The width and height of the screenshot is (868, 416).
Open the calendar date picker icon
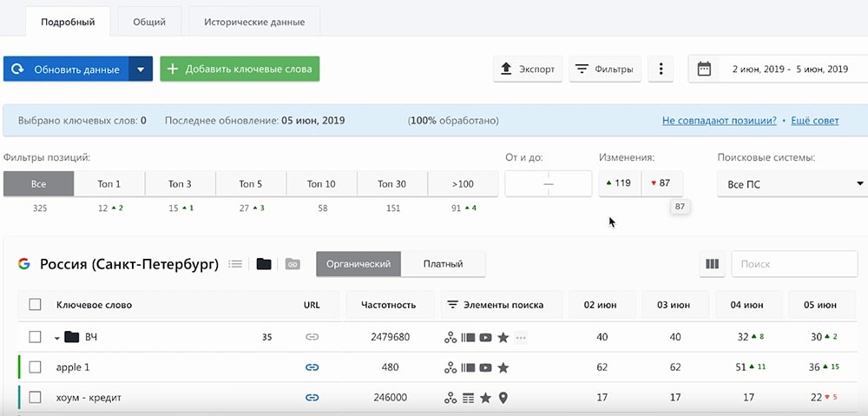click(x=704, y=69)
